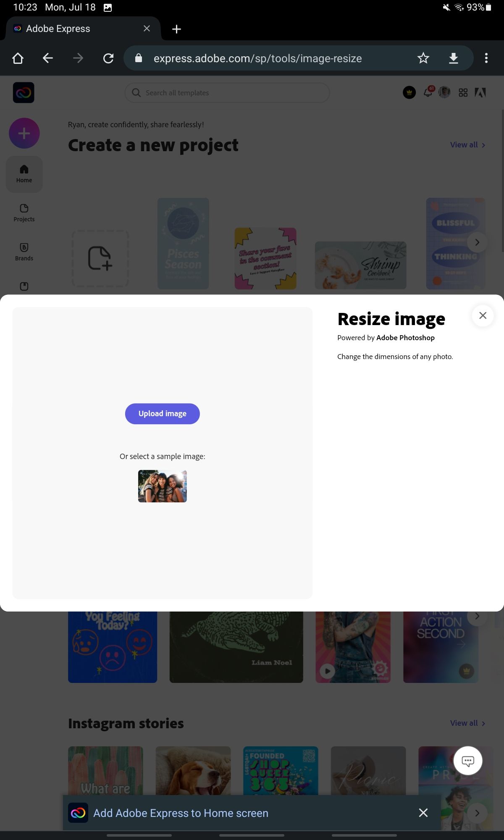Show next templates in new project row
The height and width of the screenshot is (840, 504).
point(477,242)
